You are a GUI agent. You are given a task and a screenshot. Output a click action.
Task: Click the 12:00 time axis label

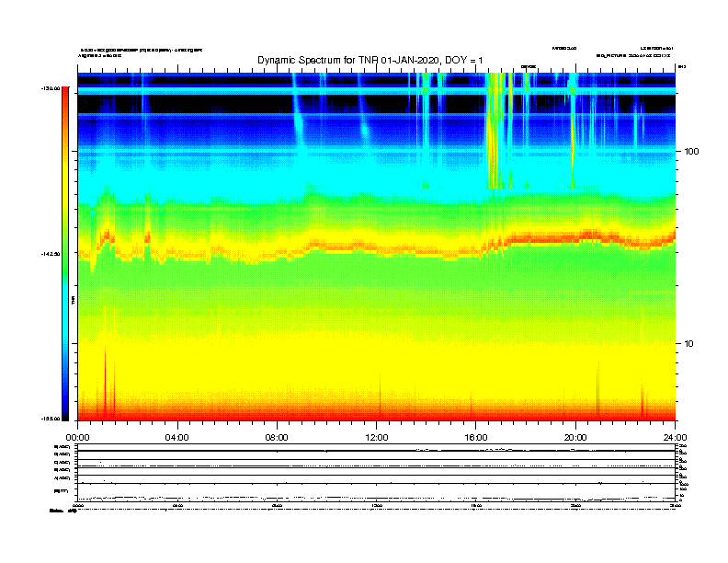pos(377,438)
